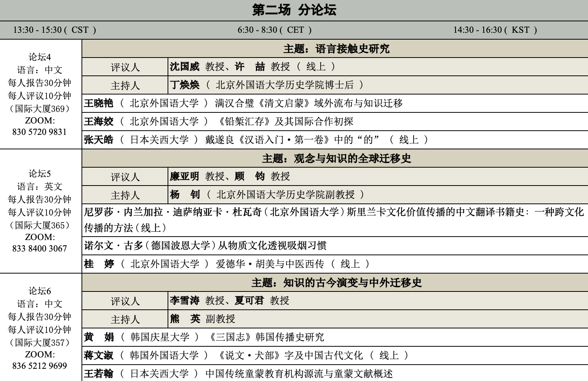The height and width of the screenshot is (381, 588).
Task: Click the 6:30 - 8:30 (CET) time
Action: pyautogui.click(x=275, y=30)
